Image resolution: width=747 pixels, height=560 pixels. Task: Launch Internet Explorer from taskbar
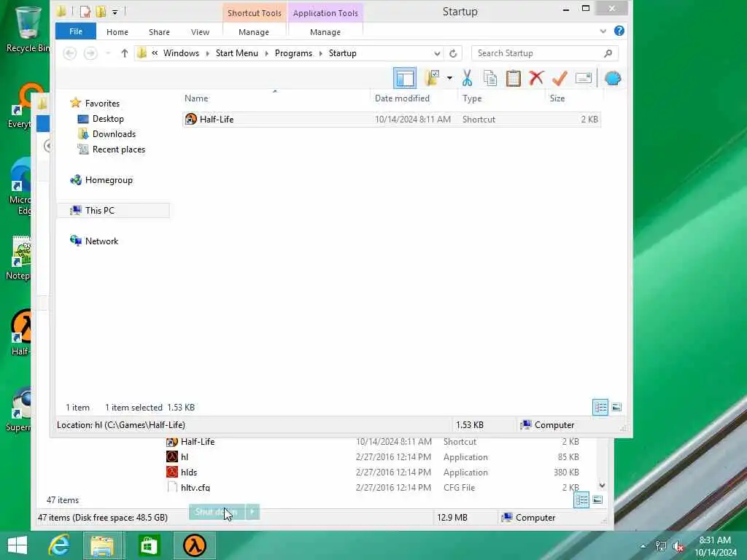point(59,545)
